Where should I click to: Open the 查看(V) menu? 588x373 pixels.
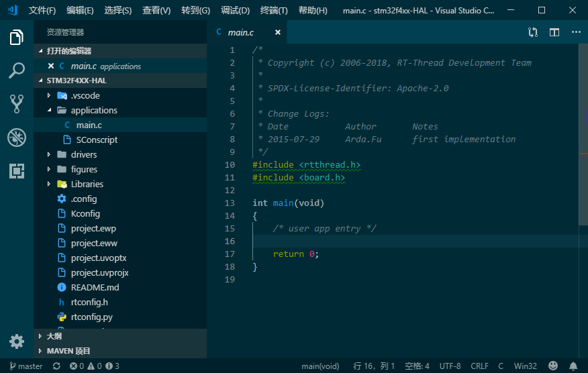click(156, 10)
